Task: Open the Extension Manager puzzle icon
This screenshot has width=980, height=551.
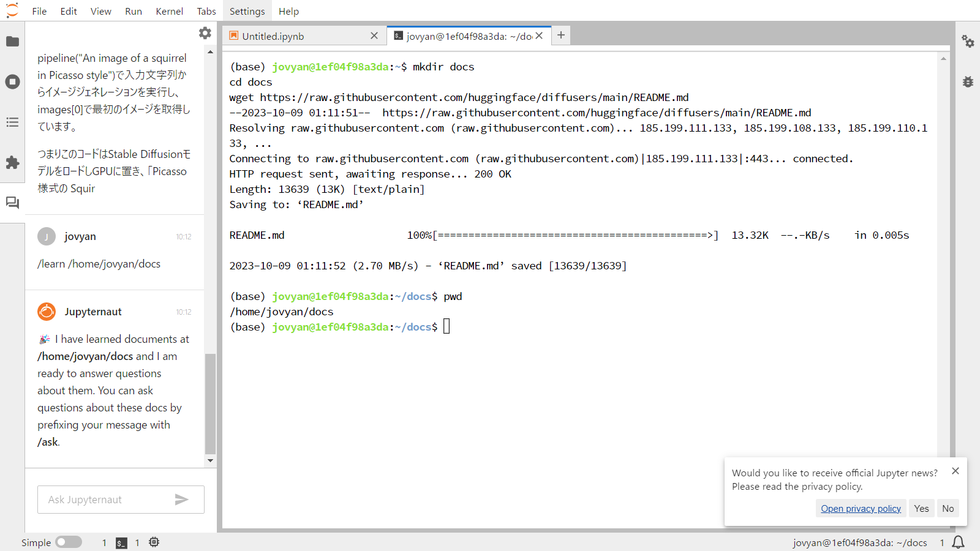Action: click(12, 163)
